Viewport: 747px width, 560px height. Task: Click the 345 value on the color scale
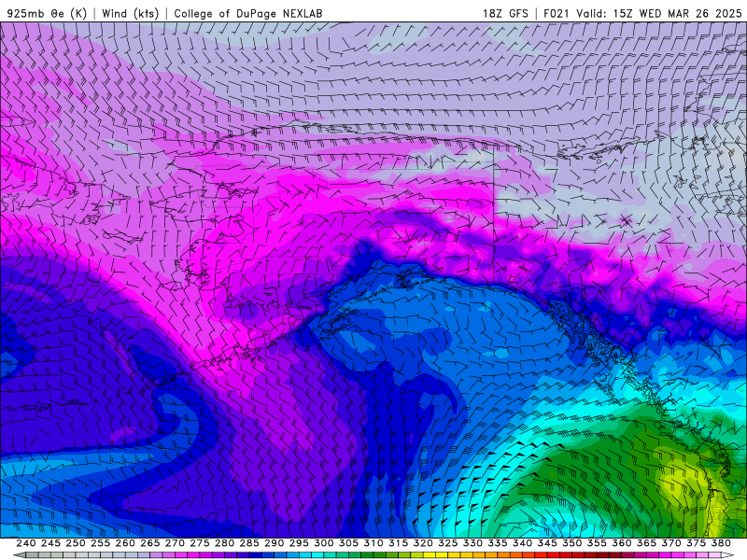(547, 543)
